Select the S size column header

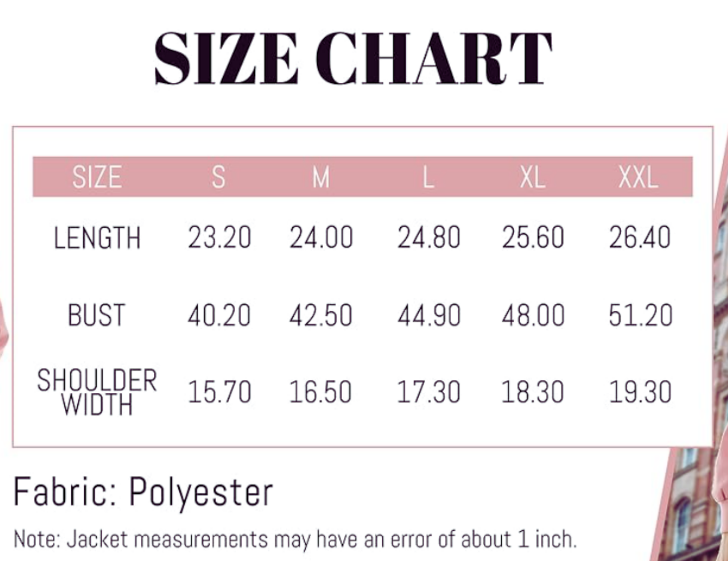219,177
